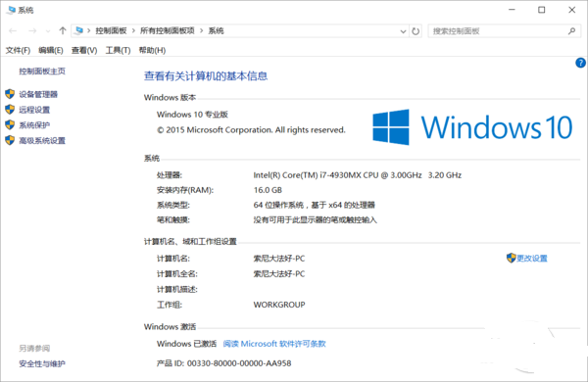The height and width of the screenshot is (382, 588).
Task: Click the blue help question mark icon
Action: click(580, 63)
